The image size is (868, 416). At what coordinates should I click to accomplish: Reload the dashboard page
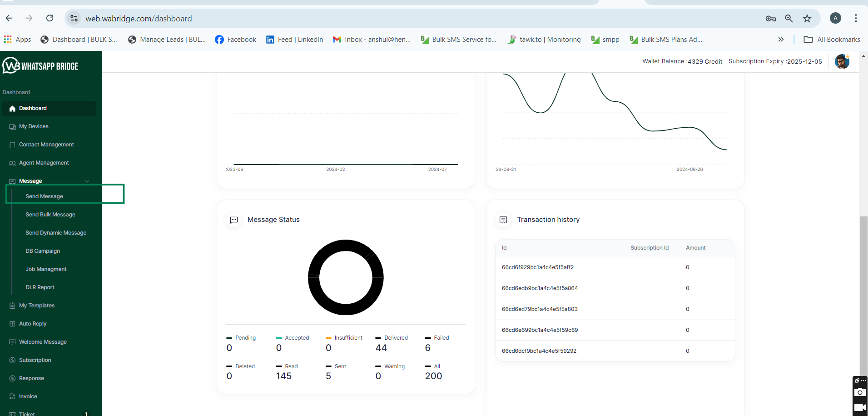[50, 18]
